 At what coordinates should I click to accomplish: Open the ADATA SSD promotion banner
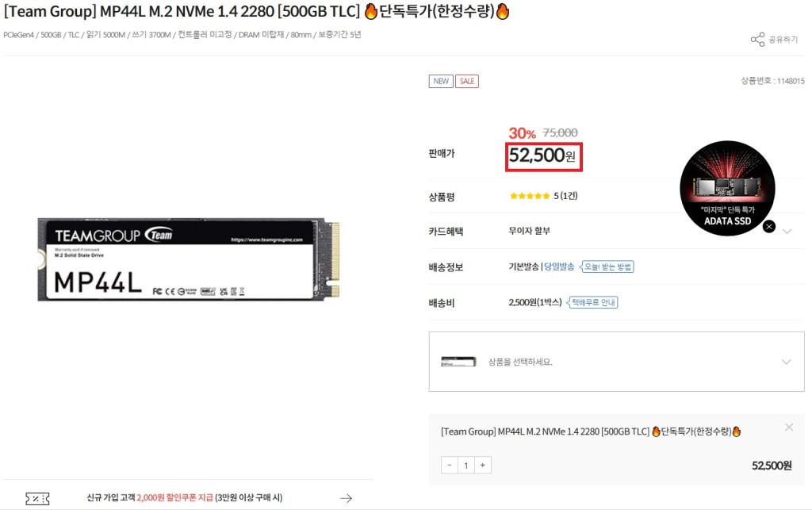coord(727,188)
